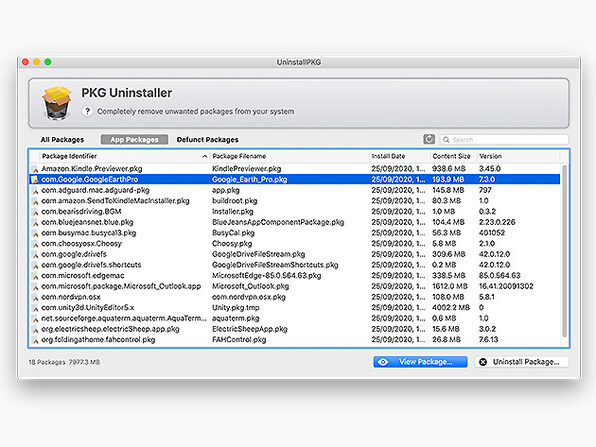Click the package icon for com.google.drivefs row
The image size is (596, 447).
tap(35, 254)
